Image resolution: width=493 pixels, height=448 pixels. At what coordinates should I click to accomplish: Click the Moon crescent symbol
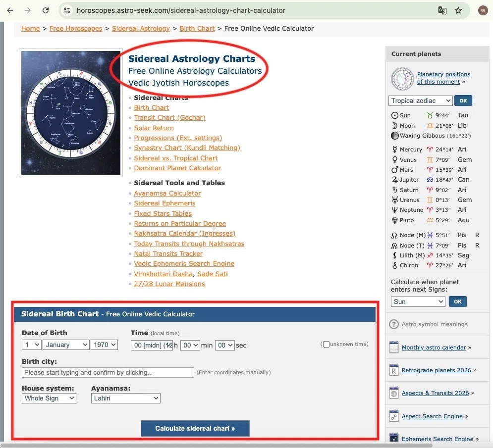tap(394, 126)
